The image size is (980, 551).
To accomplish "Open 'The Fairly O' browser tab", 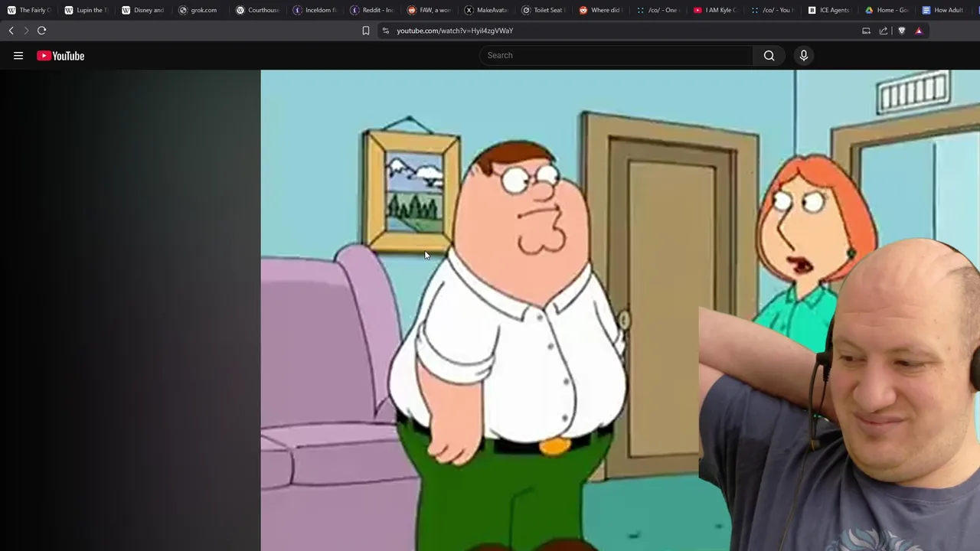I will [x=29, y=10].
